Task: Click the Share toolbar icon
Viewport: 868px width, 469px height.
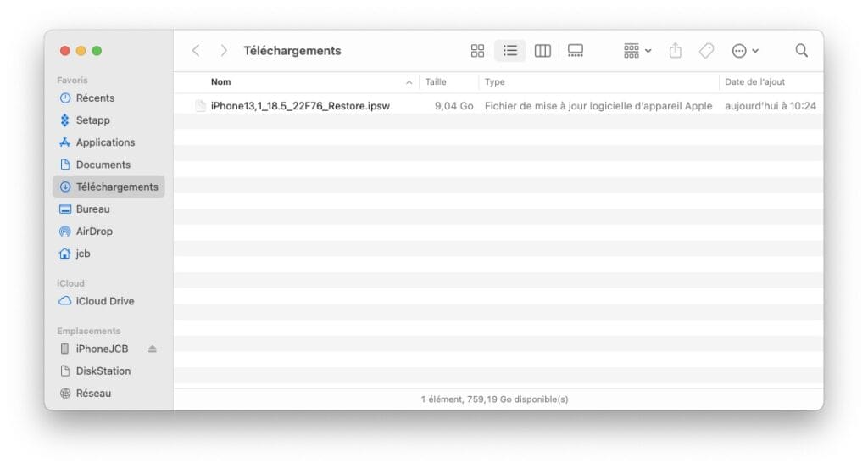Action: pos(675,51)
